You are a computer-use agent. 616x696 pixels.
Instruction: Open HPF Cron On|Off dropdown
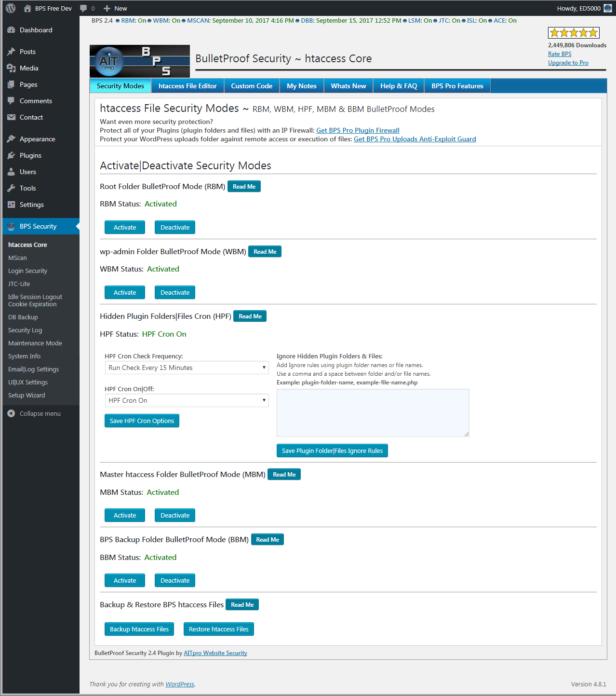(x=187, y=400)
